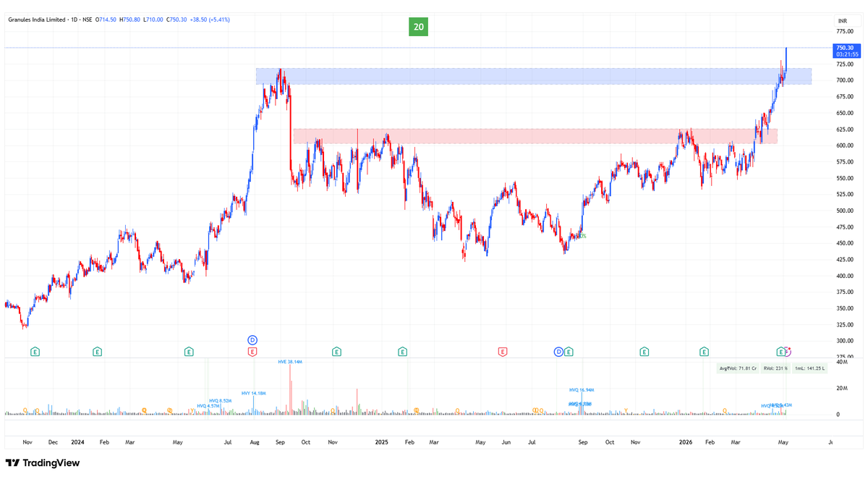Open the August 2024 dividend D marker
Screen dimensions: 868x477
point(252,339)
